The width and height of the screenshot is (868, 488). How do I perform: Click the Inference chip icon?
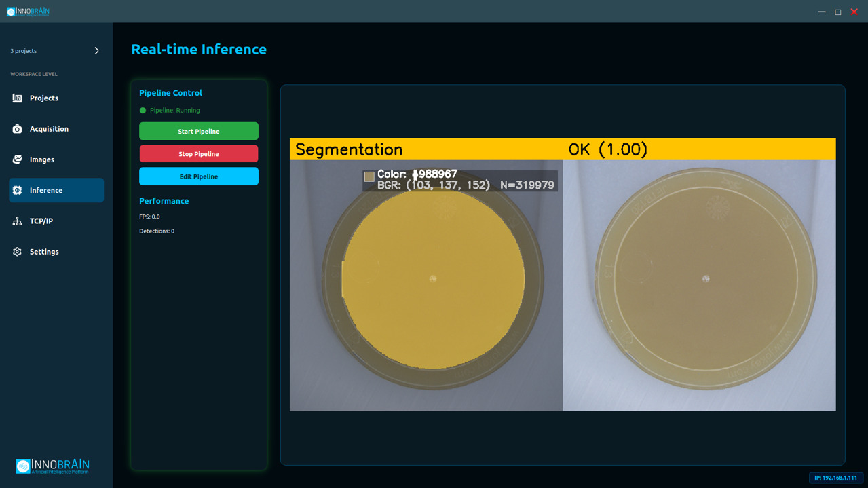tap(18, 191)
